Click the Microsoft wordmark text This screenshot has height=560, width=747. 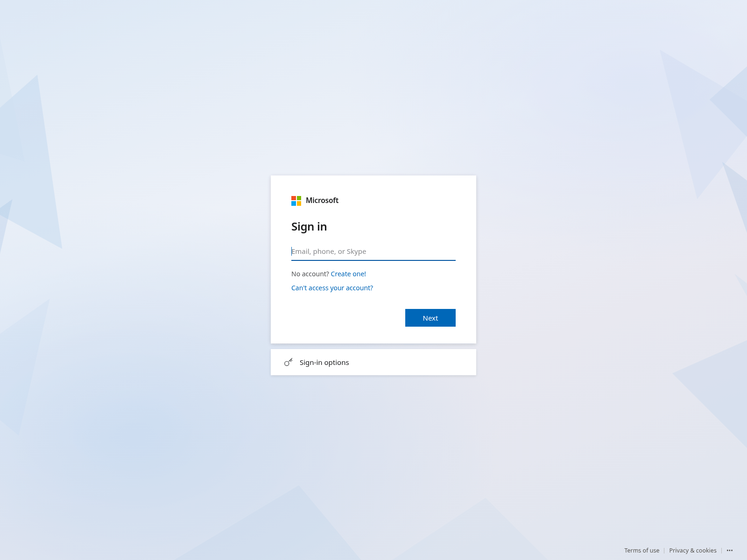[x=322, y=201]
